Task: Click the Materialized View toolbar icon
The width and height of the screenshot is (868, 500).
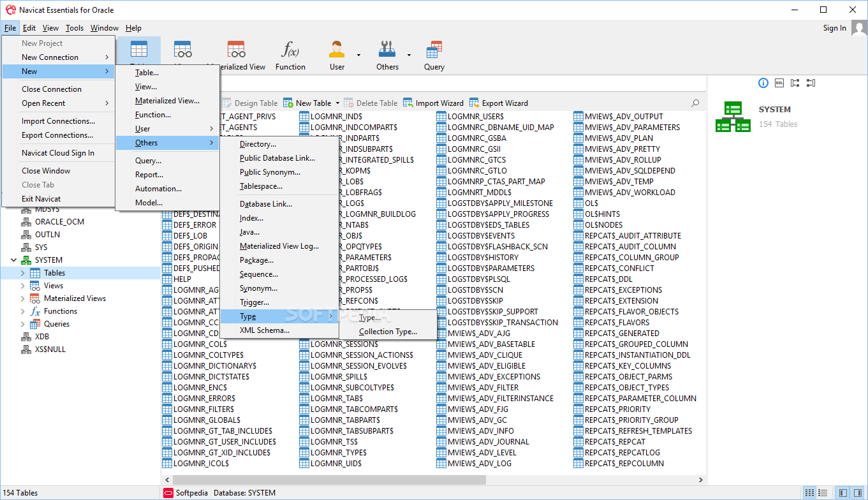Action: tap(237, 49)
